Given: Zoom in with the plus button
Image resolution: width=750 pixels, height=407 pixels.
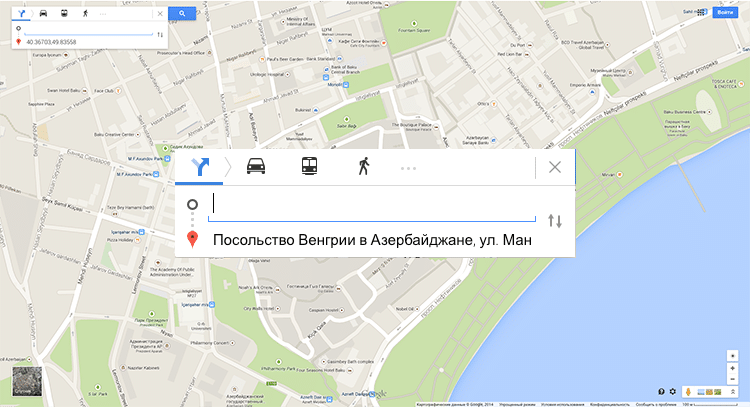Looking at the screenshot, I should tap(732, 369).
